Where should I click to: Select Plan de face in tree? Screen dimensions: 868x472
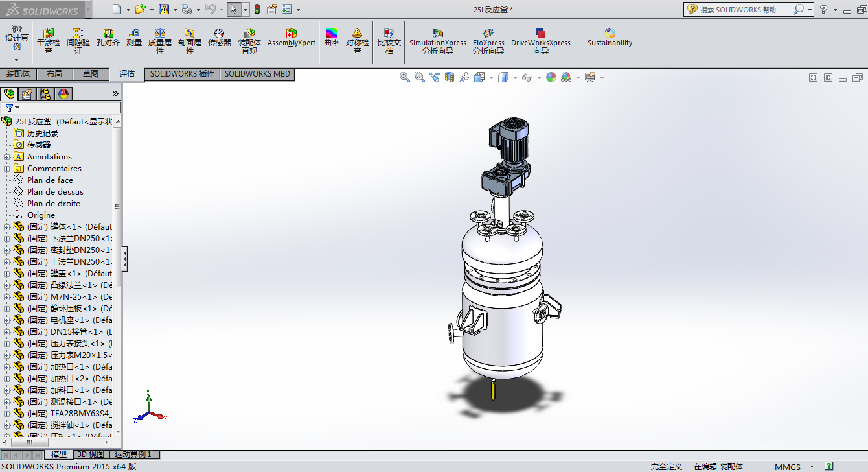(x=50, y=180)
